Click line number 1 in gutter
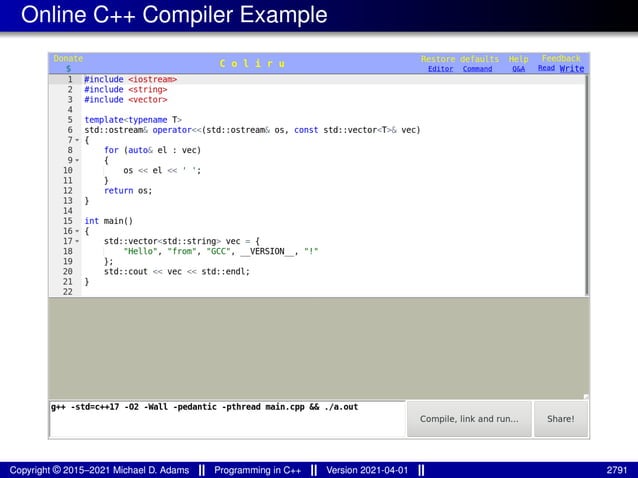This screenshot has height=478, width=638. pos(70,79)
